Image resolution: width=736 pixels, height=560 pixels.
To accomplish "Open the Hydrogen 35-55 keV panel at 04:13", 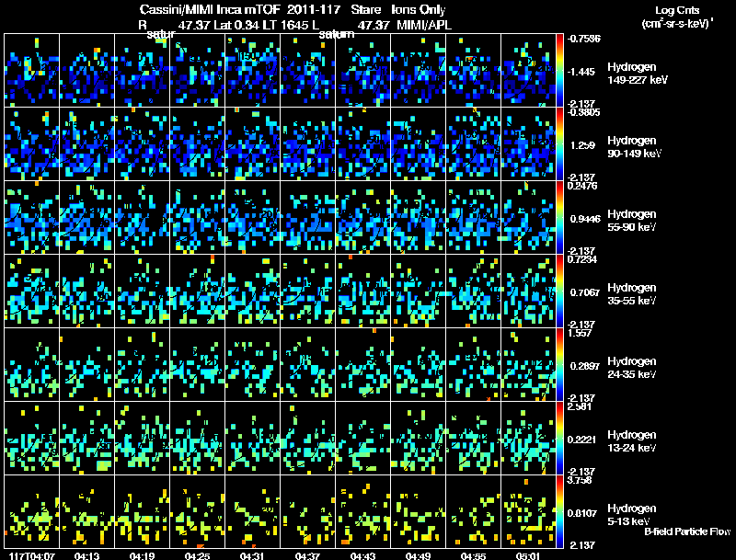I will (86, 291).
